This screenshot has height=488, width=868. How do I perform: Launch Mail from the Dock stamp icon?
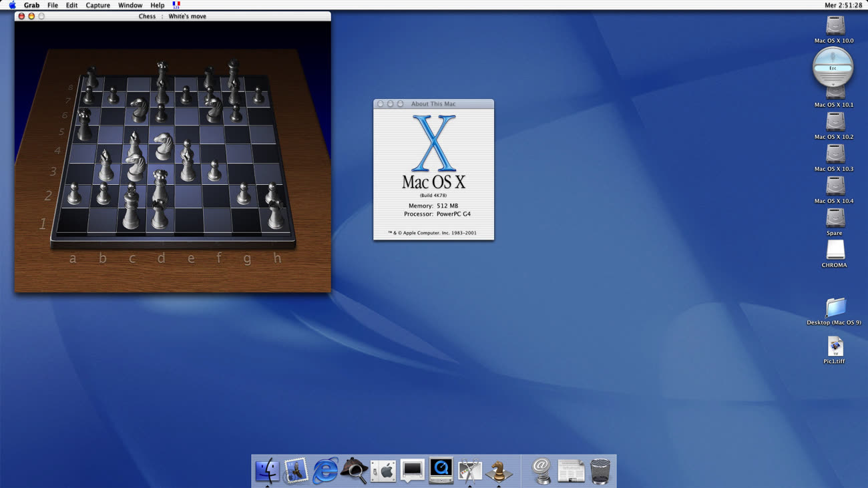click(x=296, y=471)
